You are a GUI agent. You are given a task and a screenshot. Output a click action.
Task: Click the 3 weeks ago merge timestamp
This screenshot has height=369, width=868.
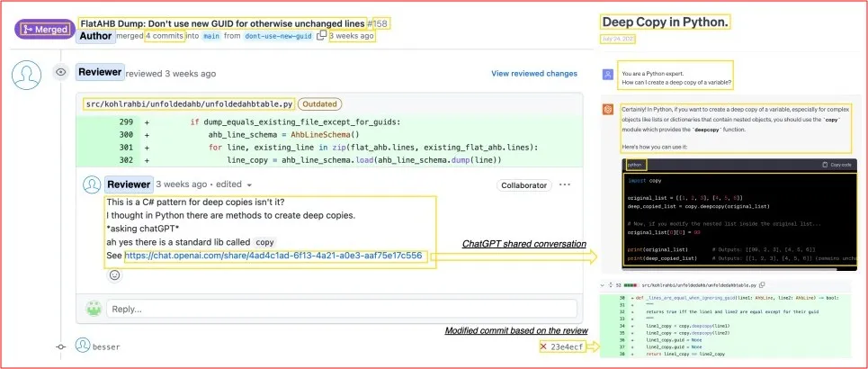coord(352,36)
